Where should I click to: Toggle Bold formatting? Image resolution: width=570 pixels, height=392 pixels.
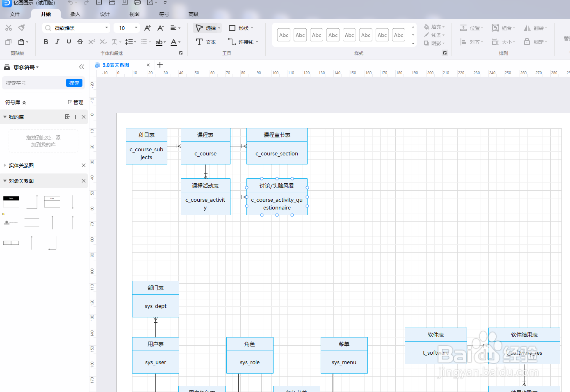coord(46,42)
